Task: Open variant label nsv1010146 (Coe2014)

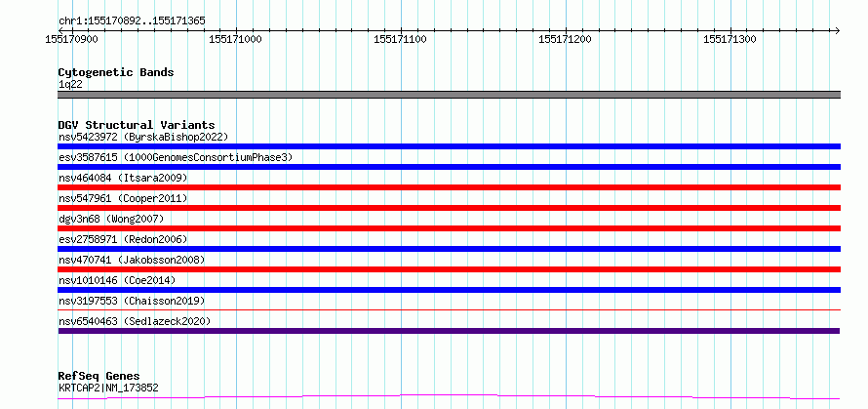Action: 117,280
